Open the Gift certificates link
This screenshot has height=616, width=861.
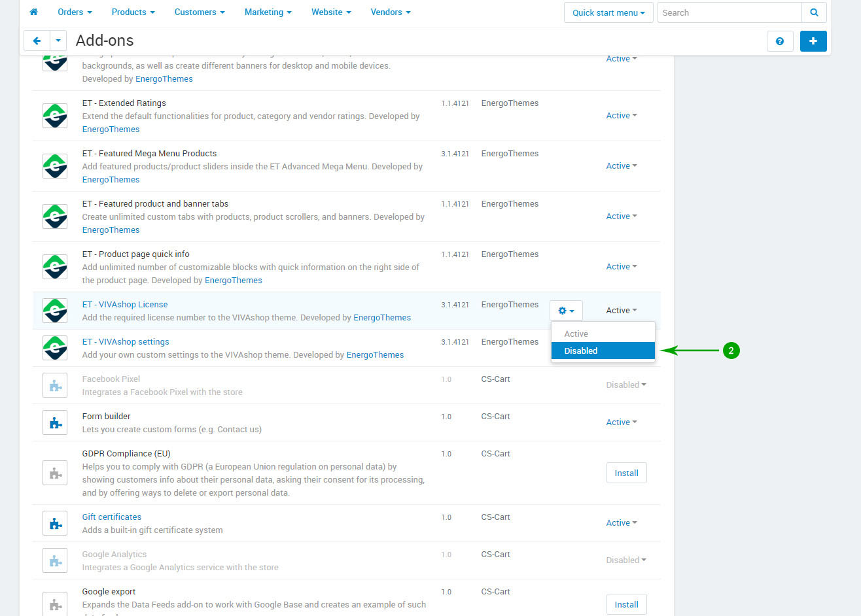(112, 517)
